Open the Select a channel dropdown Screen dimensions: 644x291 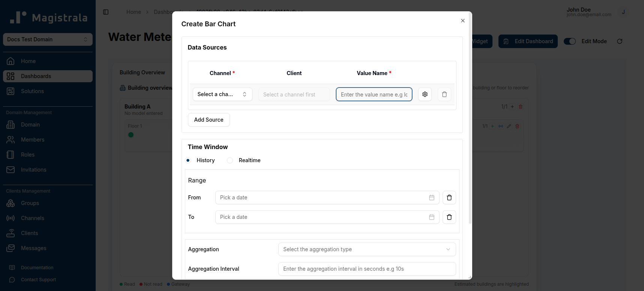(222, 94)
